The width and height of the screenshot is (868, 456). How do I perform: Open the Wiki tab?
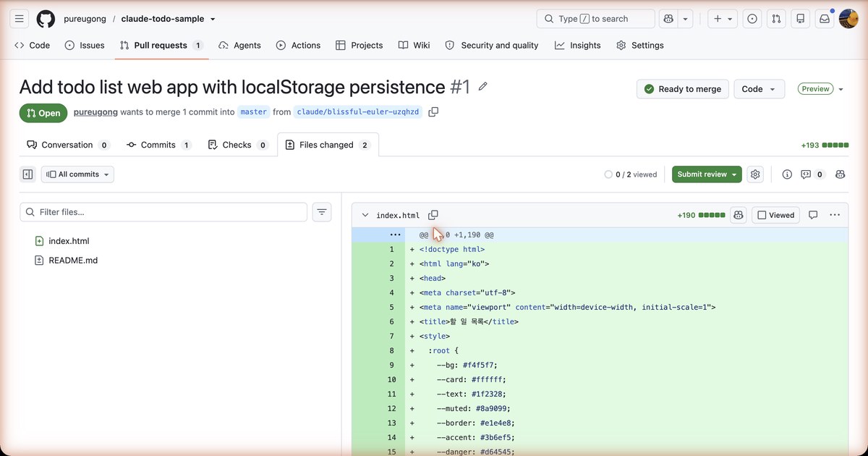[414, 45]
